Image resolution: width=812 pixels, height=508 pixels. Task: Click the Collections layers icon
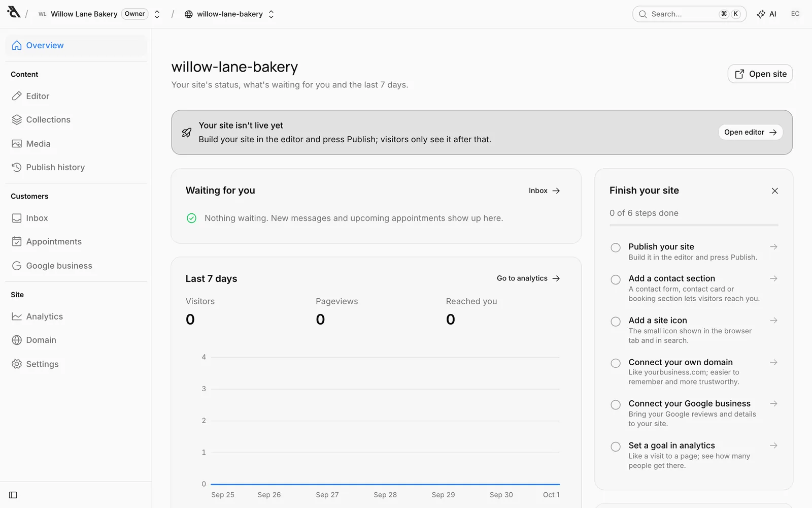(17, 120)
